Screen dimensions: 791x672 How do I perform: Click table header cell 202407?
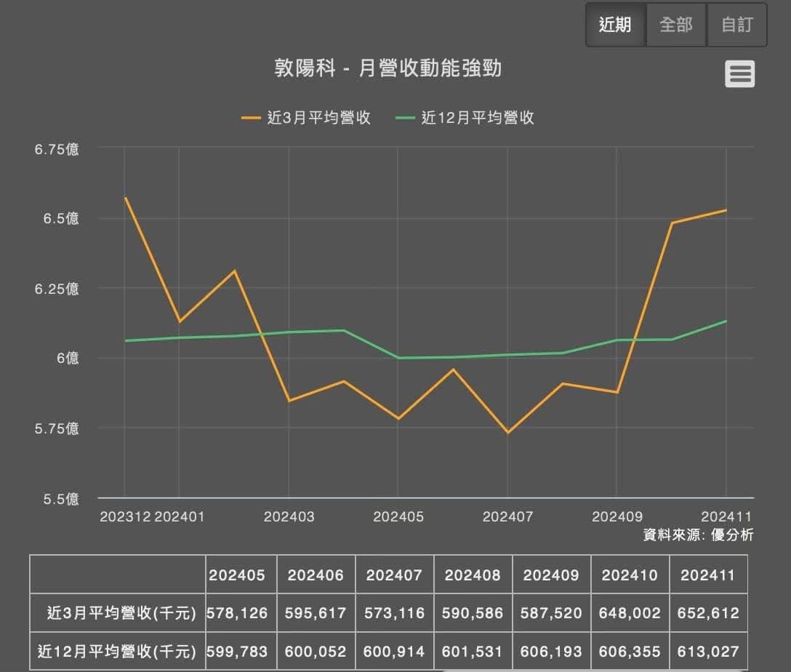point(395,575)
